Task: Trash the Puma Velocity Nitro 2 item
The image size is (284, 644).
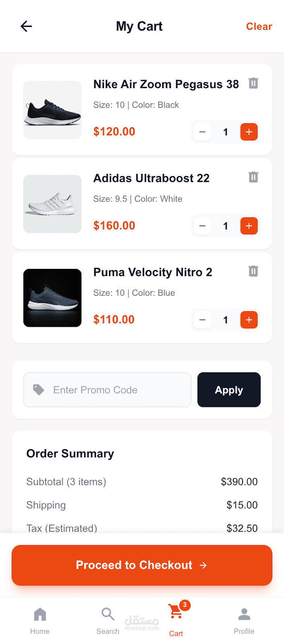Action: [253, 271]
